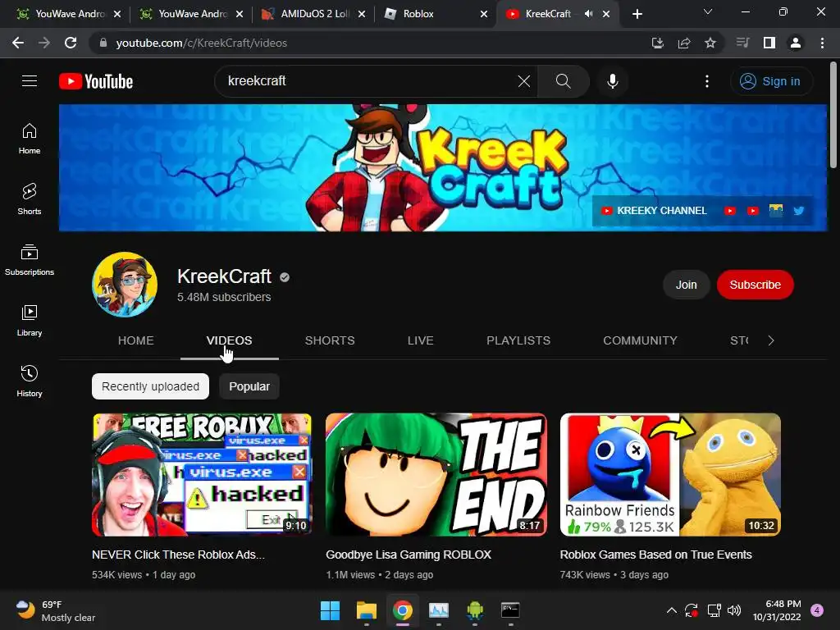Open Subscriptions in the sidebar
Viewport: 840px width, 630px height.
coord(30,260)
